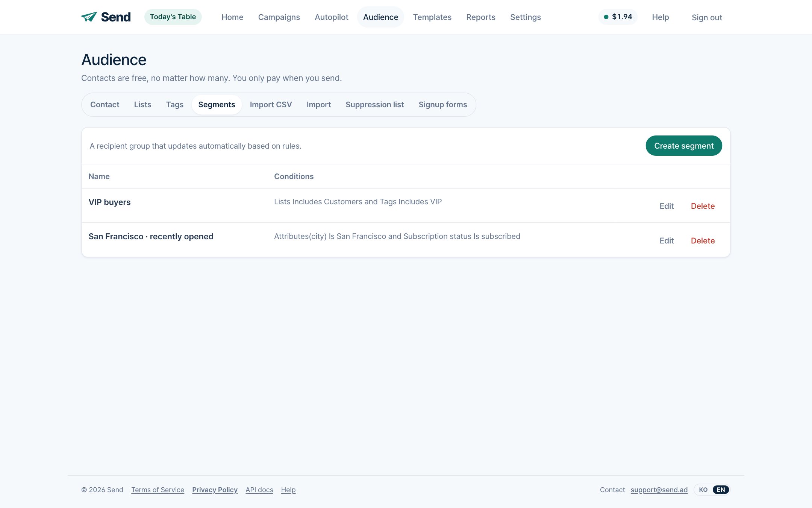
Task: Switch language to KO
Action: [703, 490]
